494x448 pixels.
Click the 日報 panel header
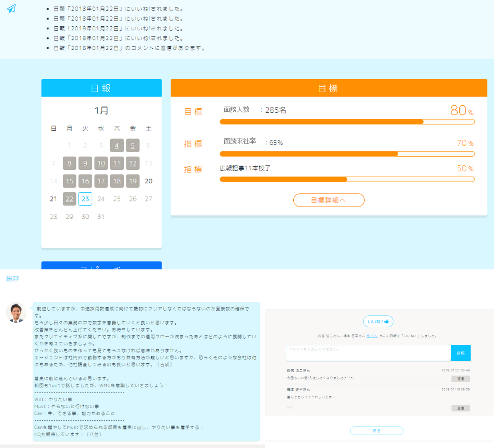pyautogui.click(x=102, y=88)
